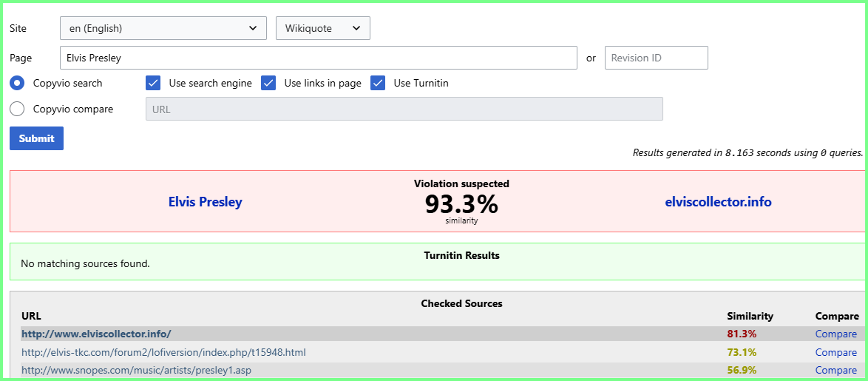This screenshot has width=868, height=381.
Task: Open the snopes.com presley1.asp URL
Action: pos(138,370)
